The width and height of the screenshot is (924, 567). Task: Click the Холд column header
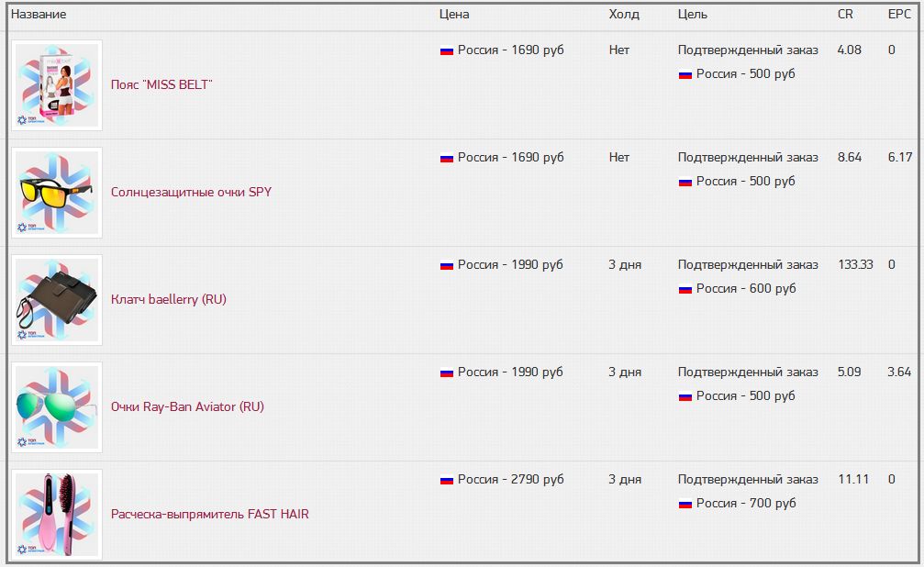624,15
